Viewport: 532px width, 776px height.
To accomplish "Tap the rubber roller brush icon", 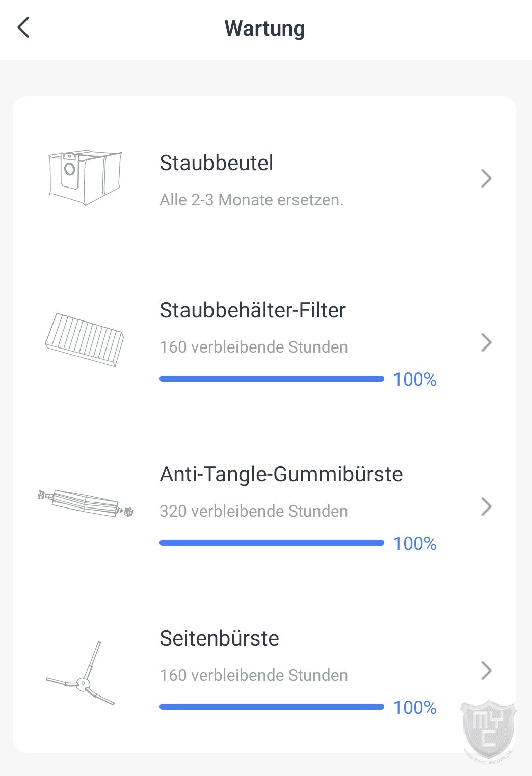I will click(85, 503).
